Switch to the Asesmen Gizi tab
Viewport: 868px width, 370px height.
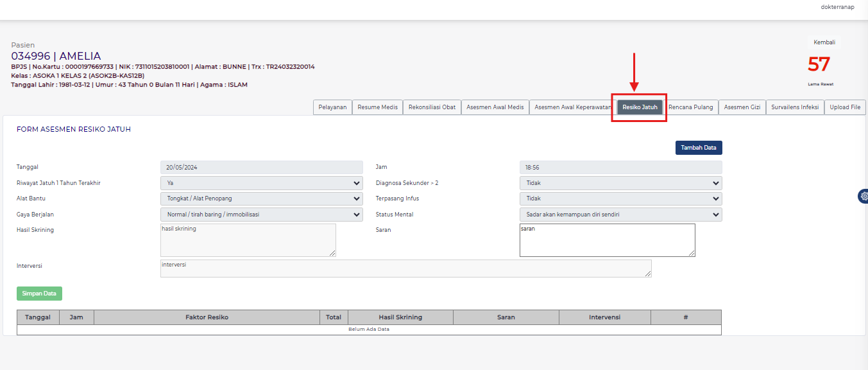(x=742, y=107)
